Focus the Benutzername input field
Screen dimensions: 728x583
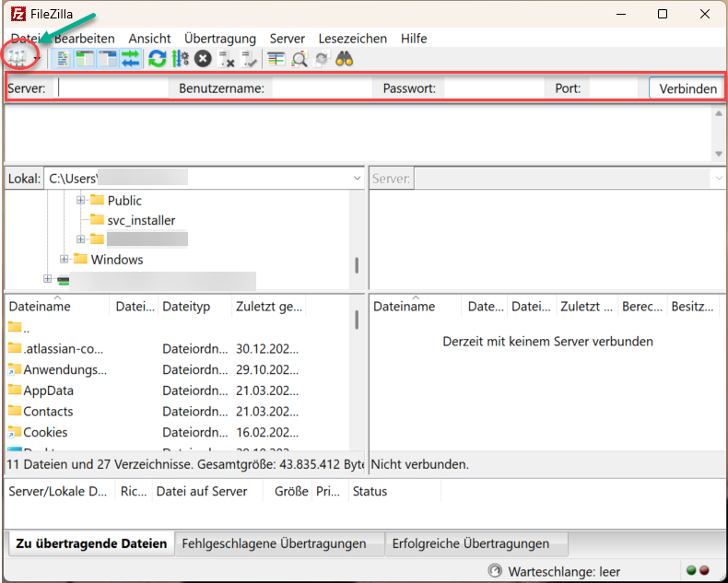coord(323,87)
